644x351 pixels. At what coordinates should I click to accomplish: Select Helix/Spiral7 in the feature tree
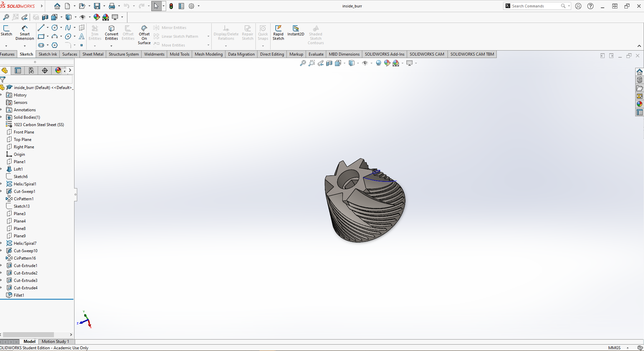click(25, 243)
